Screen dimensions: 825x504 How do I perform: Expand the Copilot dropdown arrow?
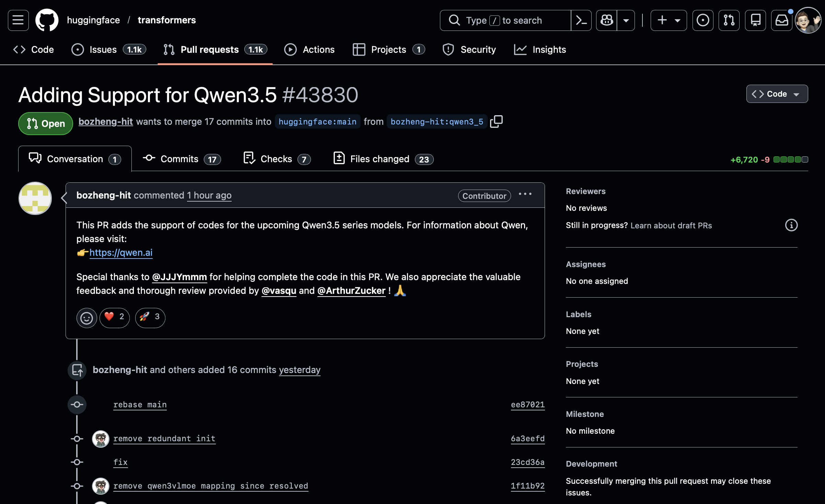pyautogui.click(x=626, y=20)
